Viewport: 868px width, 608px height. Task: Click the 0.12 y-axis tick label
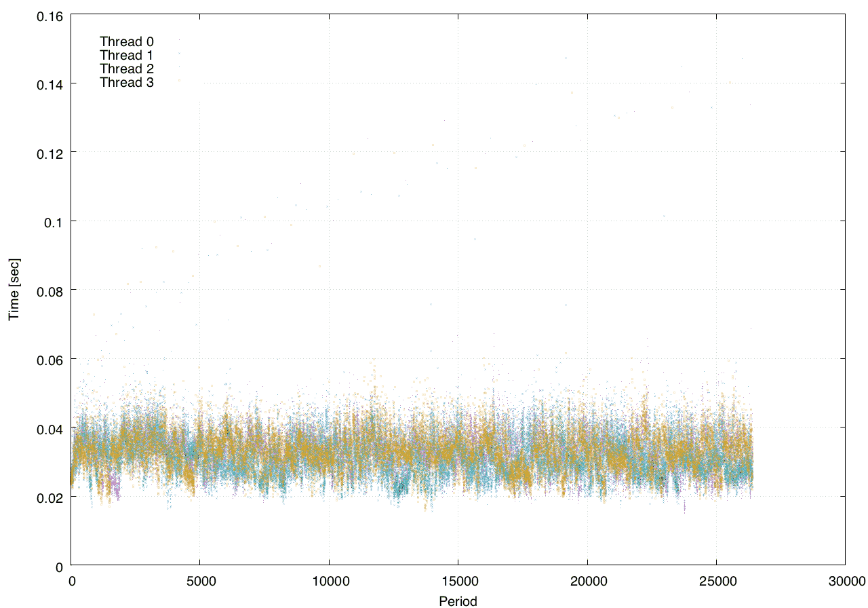coord(50,153)
